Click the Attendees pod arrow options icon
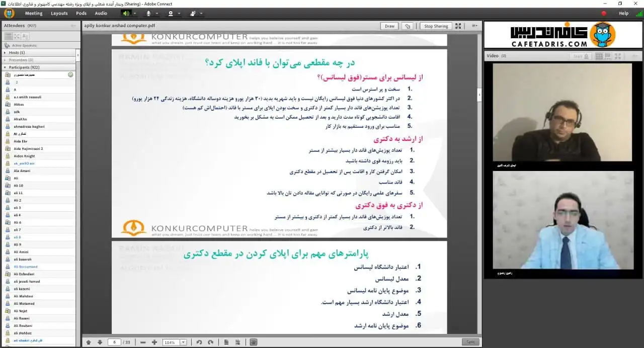This screenshot has height=348, width=644. click(73, 25)
